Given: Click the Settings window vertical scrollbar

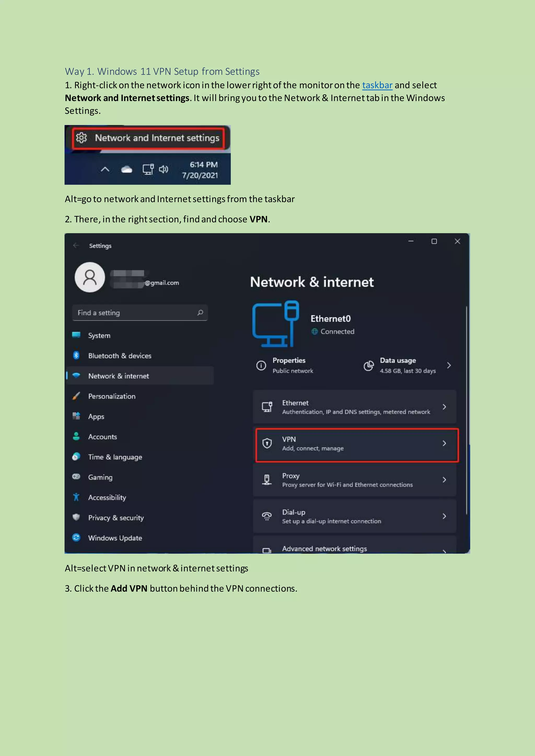Looking at the screenshot, I should tap(467, 410).
